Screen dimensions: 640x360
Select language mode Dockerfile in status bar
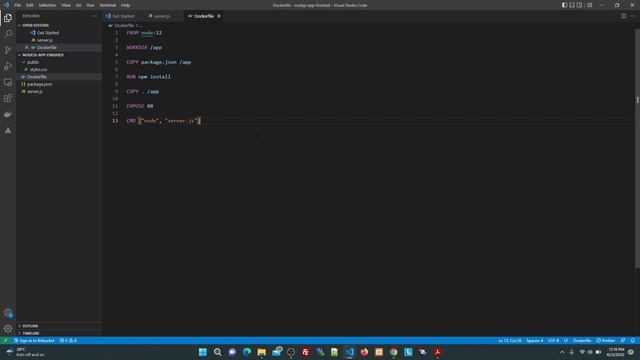point(582,340)
